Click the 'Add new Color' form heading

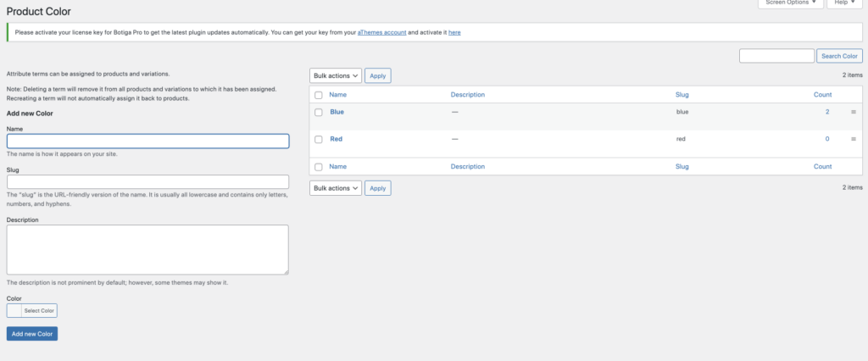(x=30, y=114)
